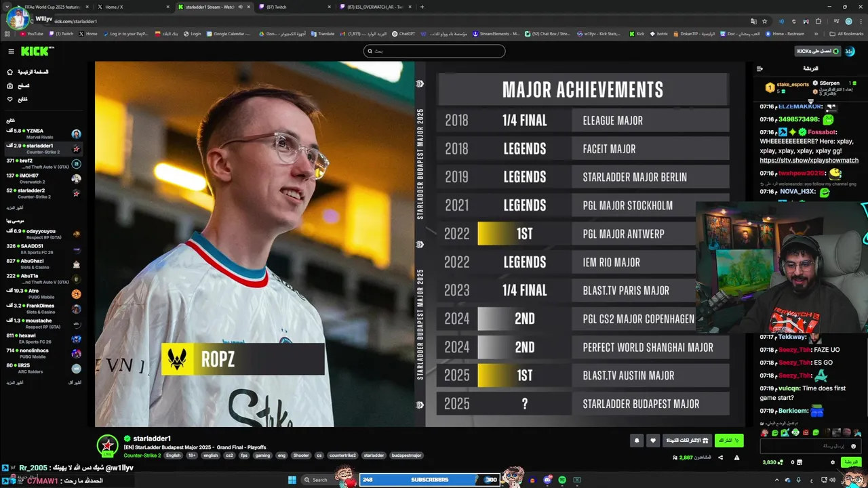Open the Home page sidebar item
The height and width of the screenshot is (488, 868).
pyautogui.click(x=29, y=72)
